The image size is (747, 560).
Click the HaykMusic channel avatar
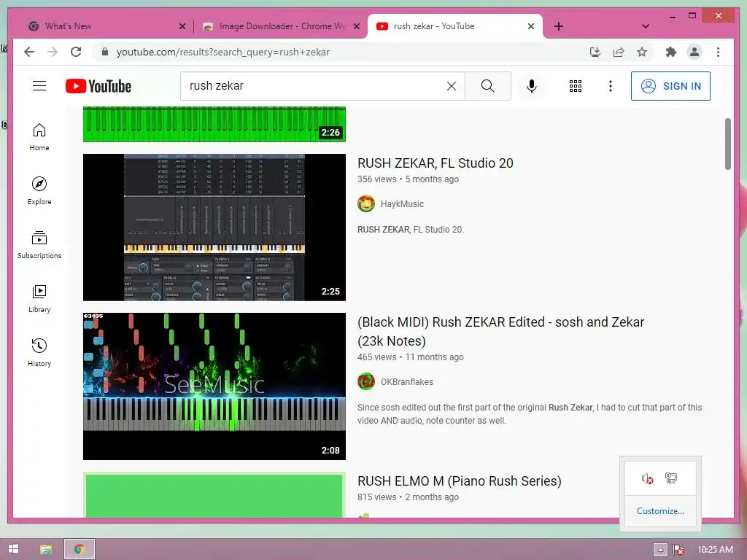pos(366,204)
